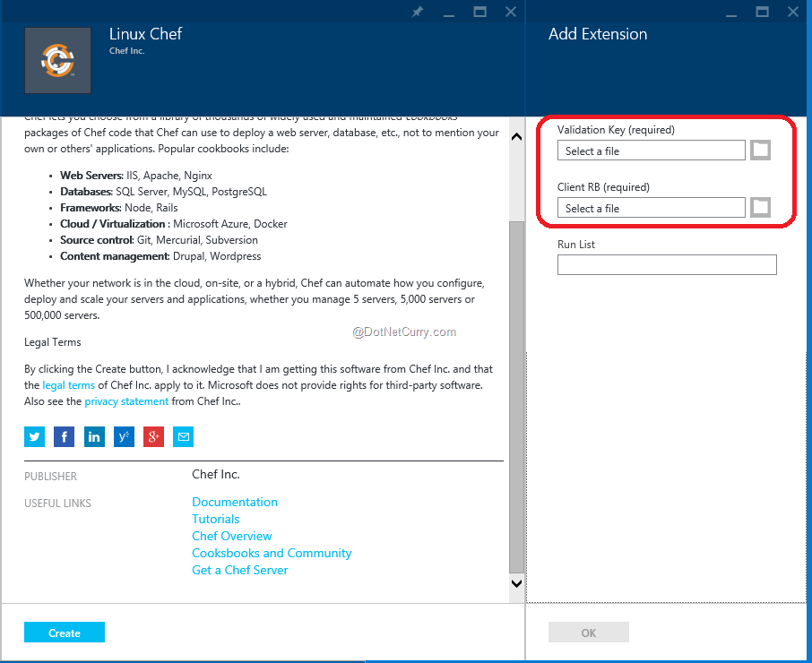Click the Linux Chef logo icon

click(57, 61)
